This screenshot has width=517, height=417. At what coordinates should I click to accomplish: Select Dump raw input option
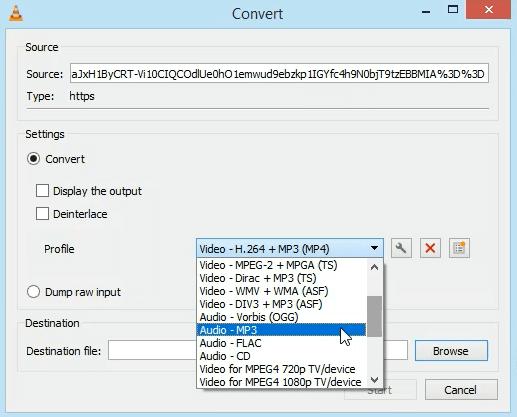pyautogui.click(x=33, y=292)
